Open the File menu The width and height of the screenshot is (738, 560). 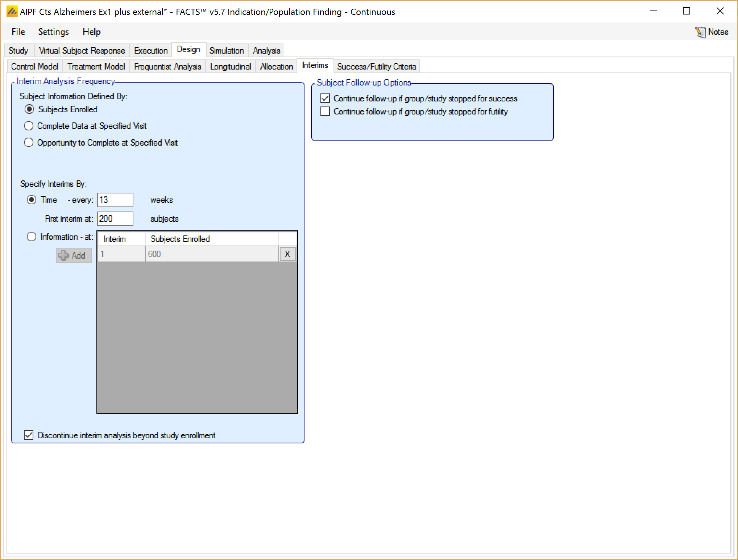[x=18, y=32]
